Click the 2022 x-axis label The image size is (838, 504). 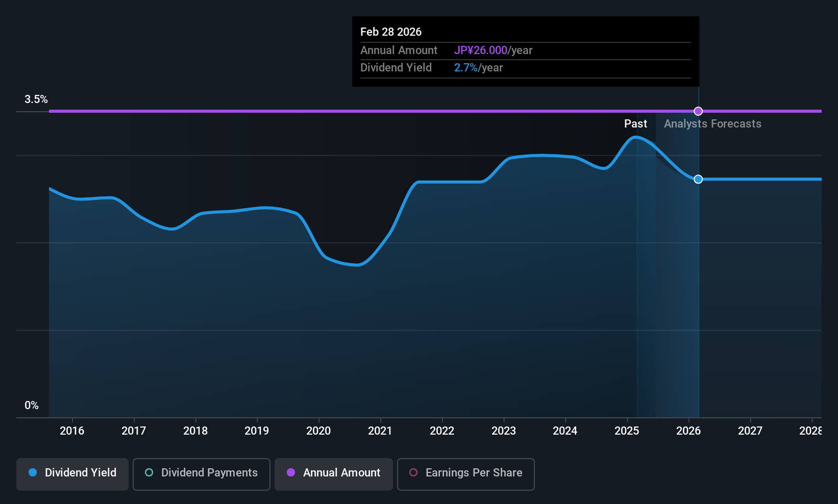(x=442, y=431)
